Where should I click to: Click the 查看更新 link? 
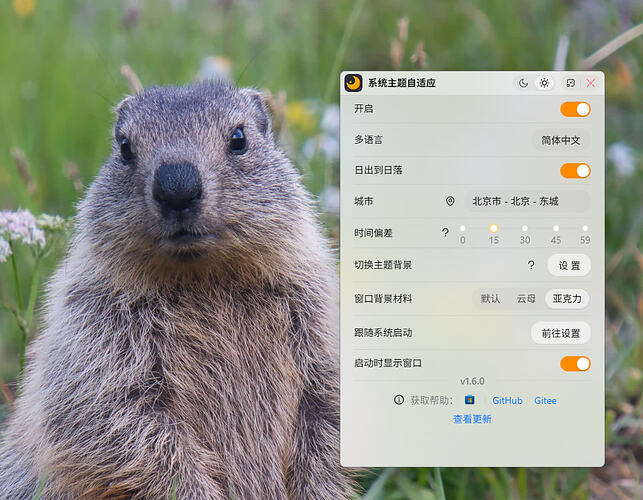(x=472, y=419)
